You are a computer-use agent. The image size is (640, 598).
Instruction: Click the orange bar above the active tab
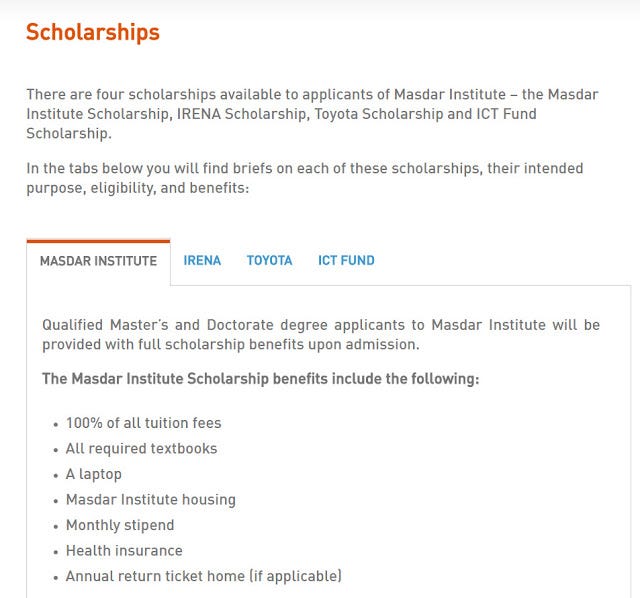pos(98,241)
